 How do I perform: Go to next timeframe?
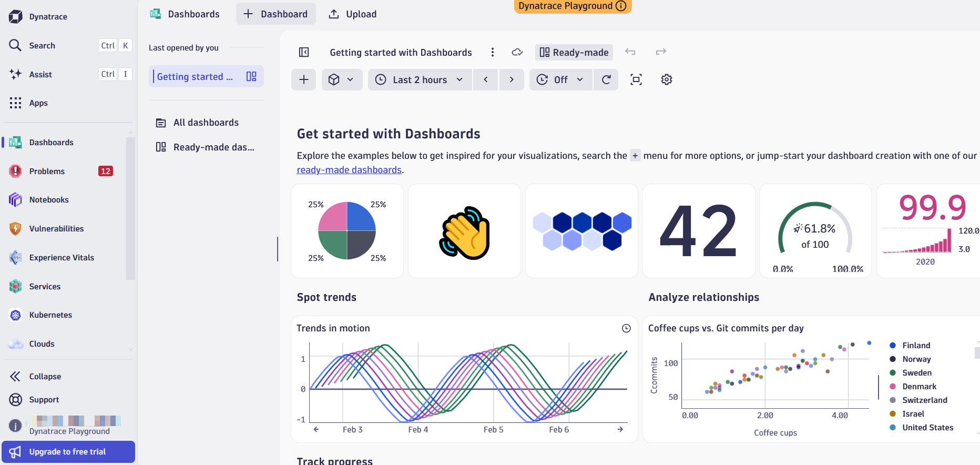(512, 79)
